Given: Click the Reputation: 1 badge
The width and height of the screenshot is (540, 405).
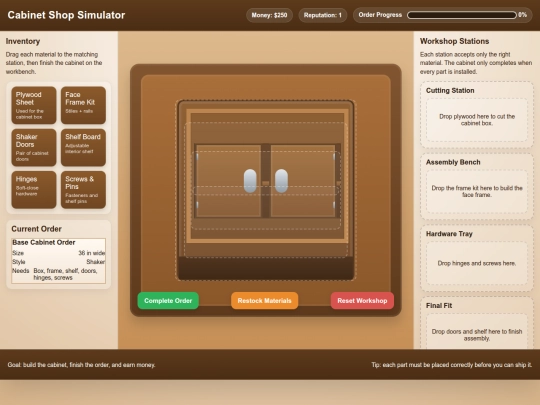Looking at the screenshot, I should click(323, 15).
